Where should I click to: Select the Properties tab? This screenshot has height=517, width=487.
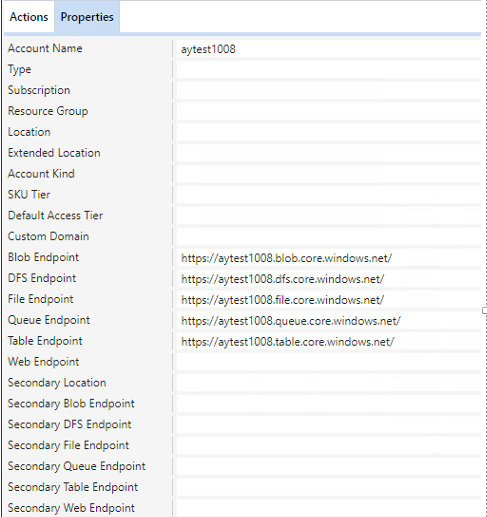[87, 17]
